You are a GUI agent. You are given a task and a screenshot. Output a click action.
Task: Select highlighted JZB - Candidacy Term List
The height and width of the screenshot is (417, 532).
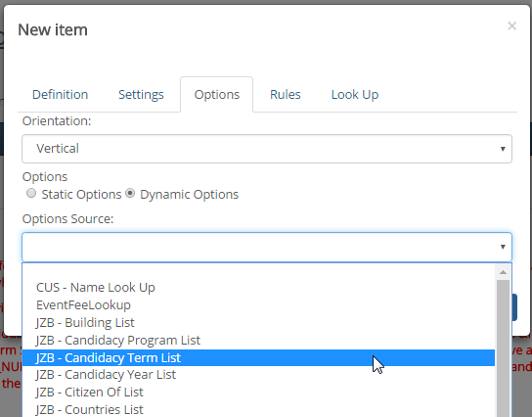click(258, 358)
